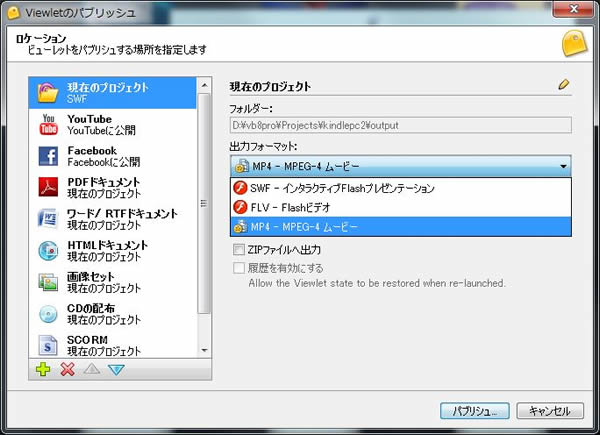Choose MP4 - MPEG-4 ムービー list option
This screenshot has height=435, width=600.
click(401, 227)
